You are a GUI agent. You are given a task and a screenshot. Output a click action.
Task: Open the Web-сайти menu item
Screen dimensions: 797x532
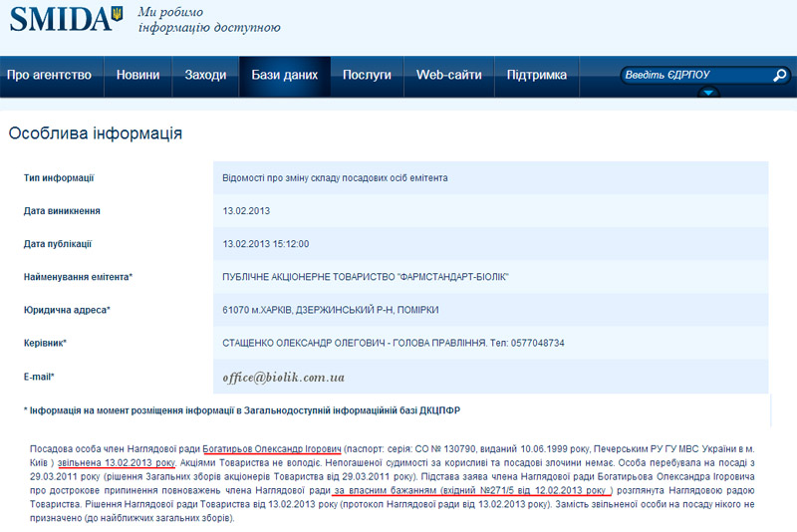pyautogui.click(x=449, y=75)
